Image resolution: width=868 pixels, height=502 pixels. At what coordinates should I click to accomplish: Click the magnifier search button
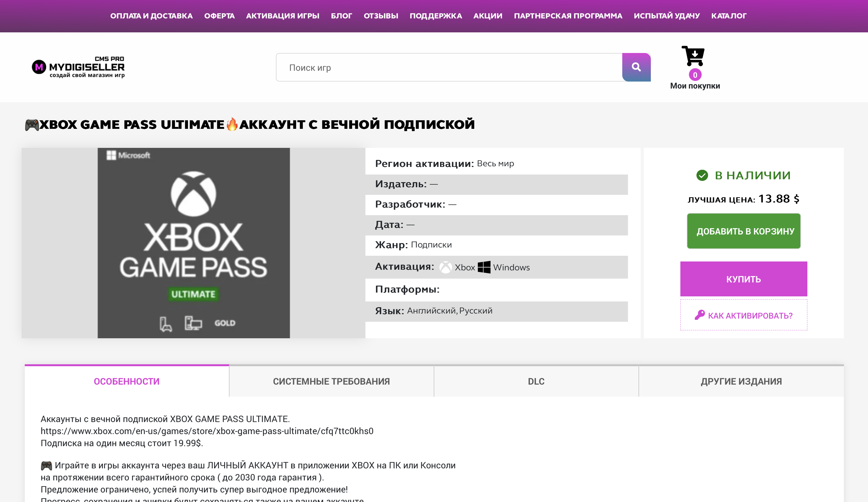[636, 67]
